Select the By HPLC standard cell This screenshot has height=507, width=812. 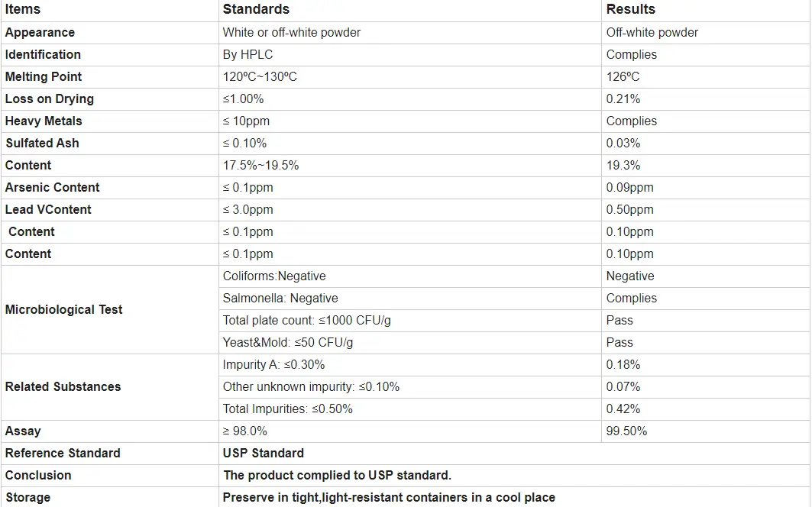(x=247, y=55)
